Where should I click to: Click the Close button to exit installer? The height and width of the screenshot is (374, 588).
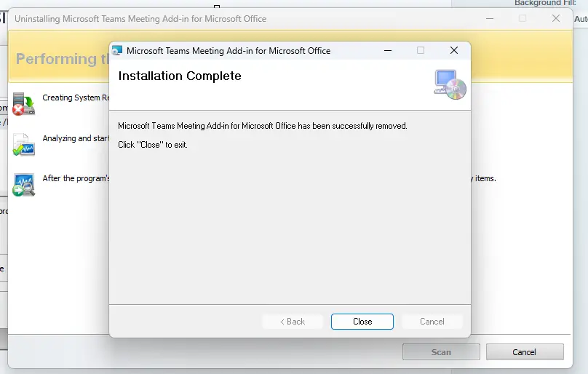pos(362,322)
